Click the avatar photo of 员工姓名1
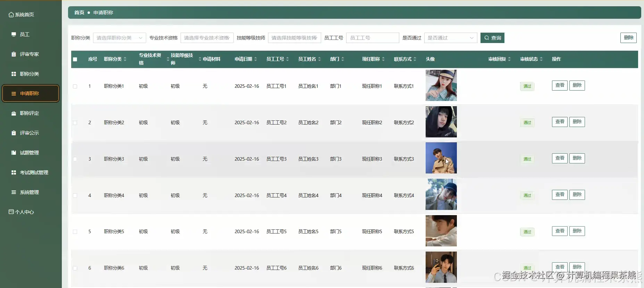 (x=441, y=85)
